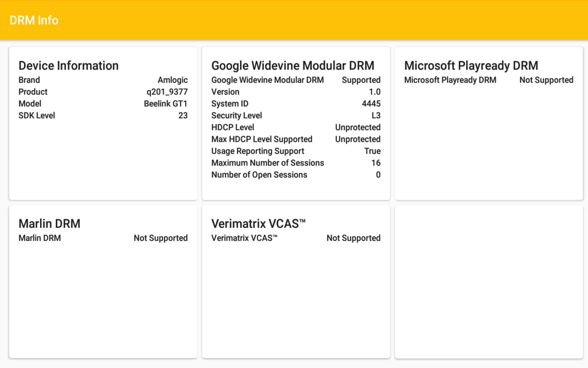
Task: Click the Model value Beelink GT1
Action: pyautogui.click(x=165, y=104)
